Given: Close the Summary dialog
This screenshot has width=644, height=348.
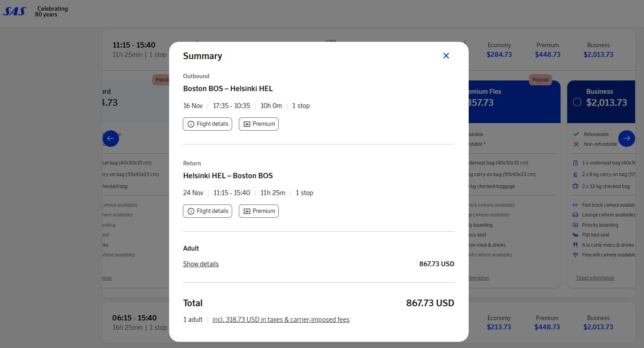Looking at the screenshot, I should tap(446, 56).
